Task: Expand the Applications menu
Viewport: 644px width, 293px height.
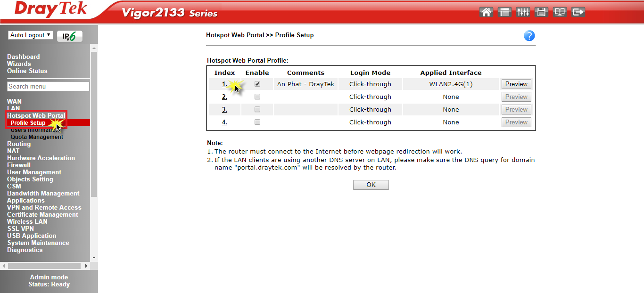Action: coord(26,200)
